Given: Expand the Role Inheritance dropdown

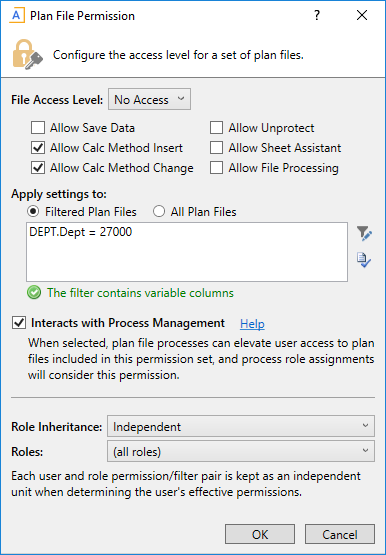Looking at the screenshot, I should point(241,427).
